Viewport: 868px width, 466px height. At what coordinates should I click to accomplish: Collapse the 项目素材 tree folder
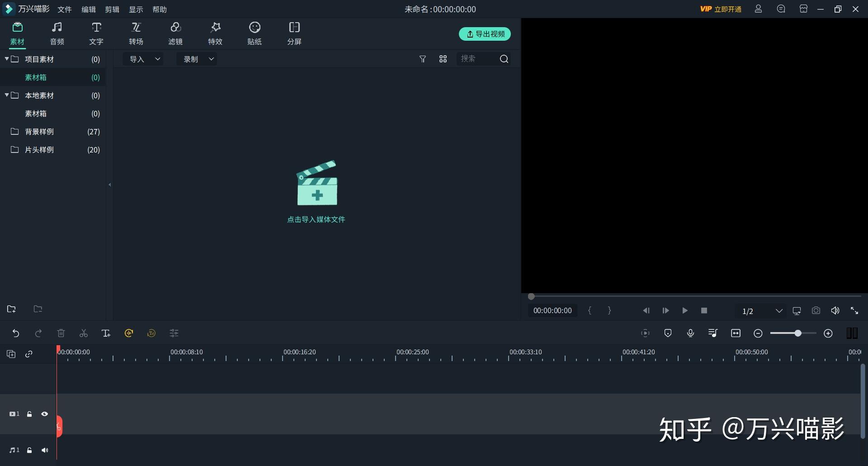[x=7, y=59]
